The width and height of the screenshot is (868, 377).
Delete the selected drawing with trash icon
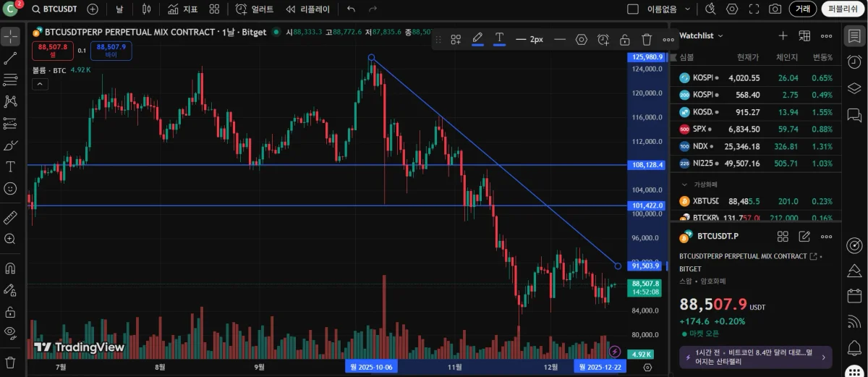[x=647, y=39]
